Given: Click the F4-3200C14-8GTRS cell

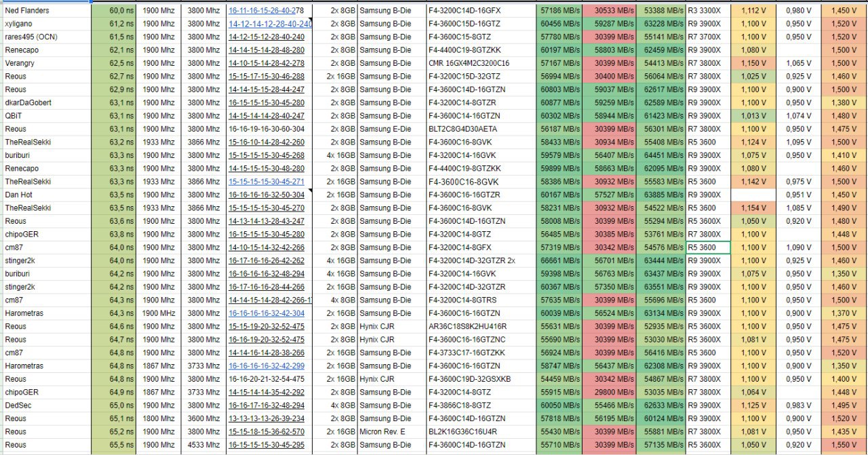Looking at the screenshot, I should pos(481,300).
